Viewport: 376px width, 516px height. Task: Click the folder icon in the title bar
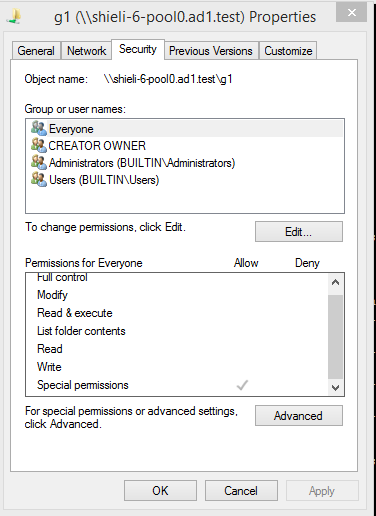[15, 16]
